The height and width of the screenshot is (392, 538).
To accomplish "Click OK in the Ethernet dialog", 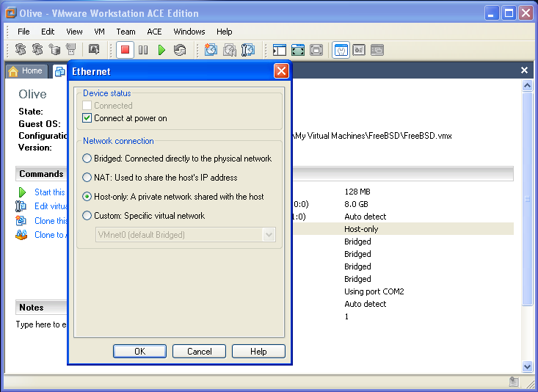I will (139, 351).
